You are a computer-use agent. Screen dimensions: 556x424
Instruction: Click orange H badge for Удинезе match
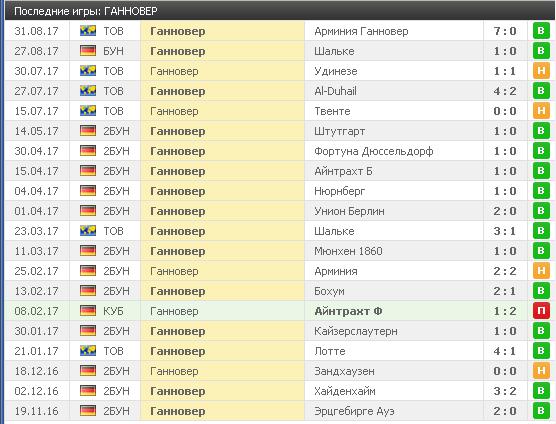(541, 71)
